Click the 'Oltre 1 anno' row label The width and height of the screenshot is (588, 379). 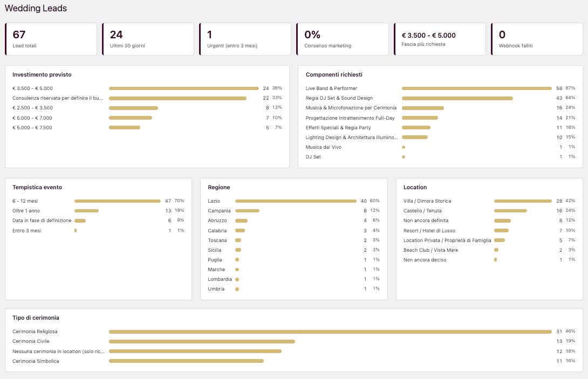coord(26,211)
